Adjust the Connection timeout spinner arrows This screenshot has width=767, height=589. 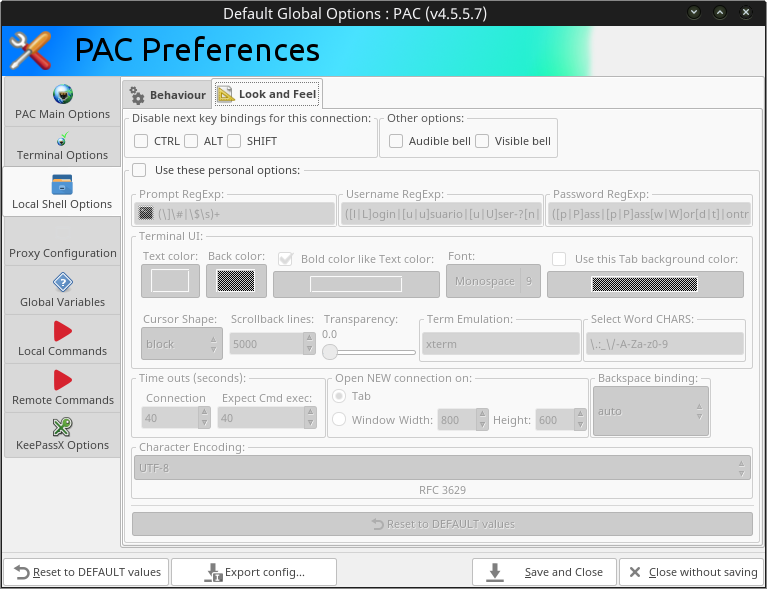click(x=204, y=418)
